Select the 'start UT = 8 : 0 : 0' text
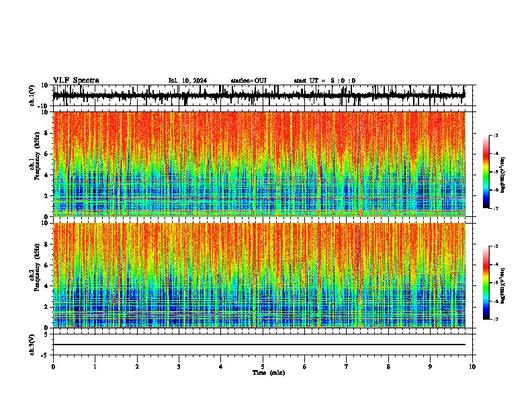This screenshot has width=532, height=411. click(324, 81)
